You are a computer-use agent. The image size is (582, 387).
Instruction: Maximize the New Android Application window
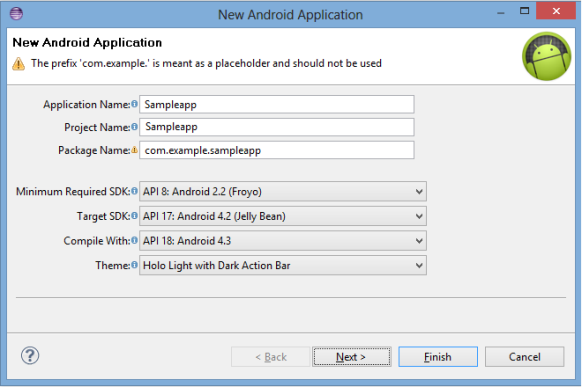[x=524, y=11]
